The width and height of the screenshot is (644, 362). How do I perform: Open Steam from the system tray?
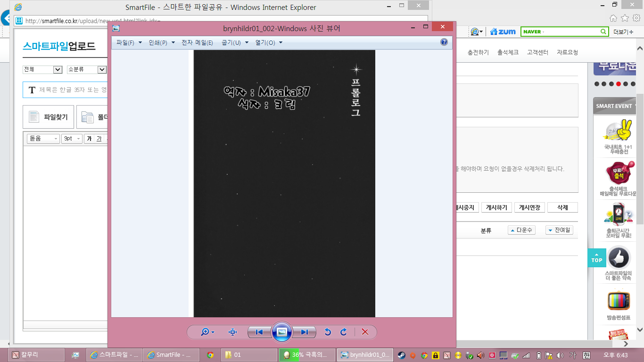401,355
